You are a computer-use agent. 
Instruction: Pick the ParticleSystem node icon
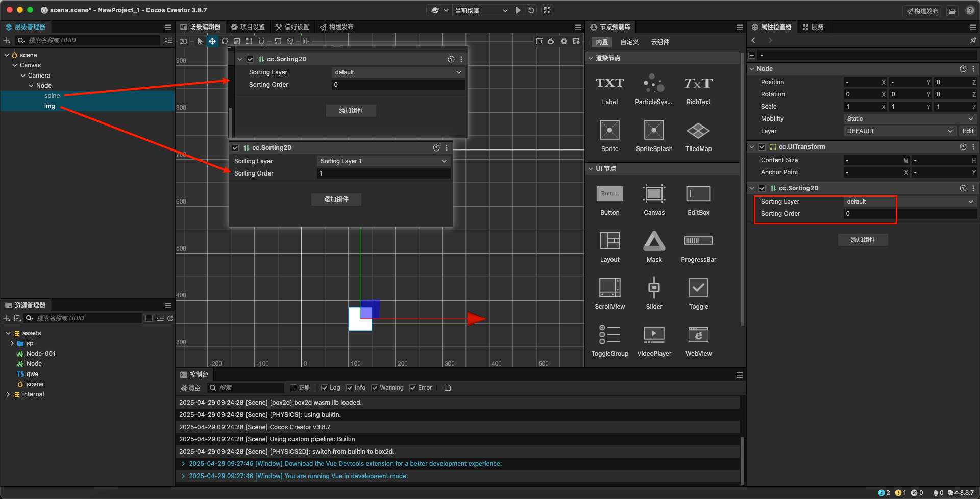click(x=654, y=83)
